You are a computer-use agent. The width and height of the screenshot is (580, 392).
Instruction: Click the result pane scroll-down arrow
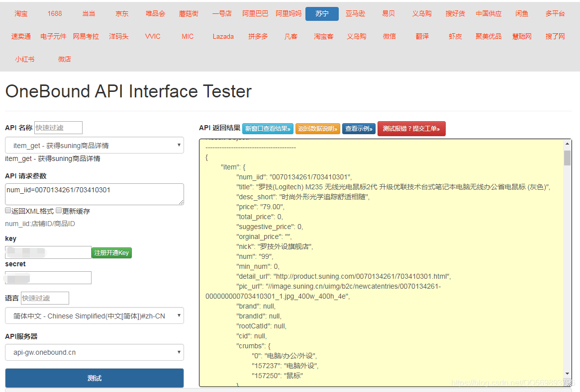pyautogui.click(x=567, y=374)
